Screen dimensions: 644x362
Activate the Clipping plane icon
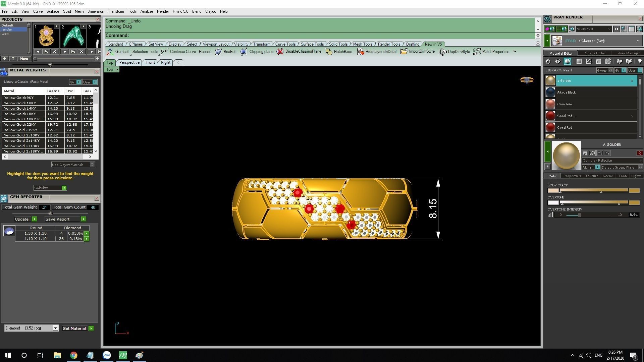[x=244, y=52]
